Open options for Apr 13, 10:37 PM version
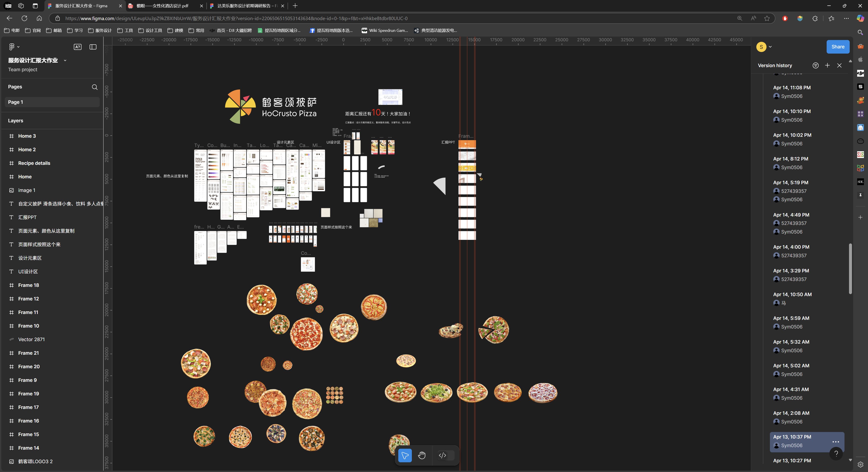 coord(836,442)
